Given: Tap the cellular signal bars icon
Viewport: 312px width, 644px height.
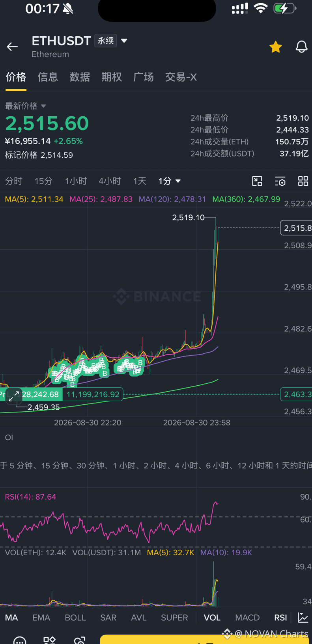Looking at the screenshot, I should coord(240,8).
